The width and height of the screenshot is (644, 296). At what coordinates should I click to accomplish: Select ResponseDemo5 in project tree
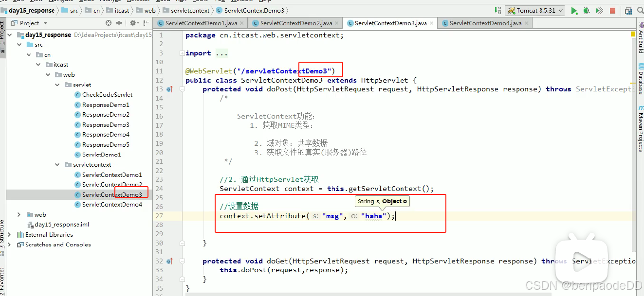tap(102, 145)
